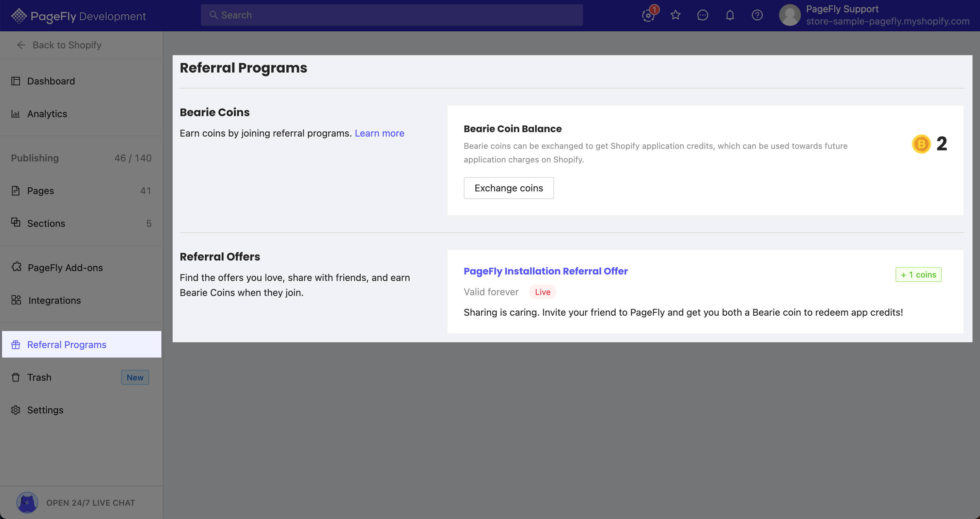Viewport: 980px width, 519px height.
Task: Click the Integrations grid icon
Action: pyautogui.click(x=16, y=300)
